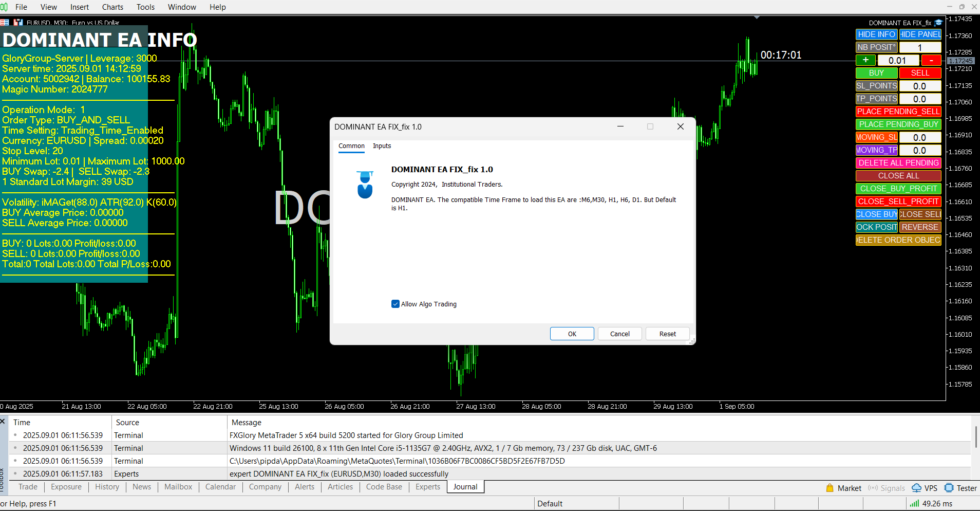Screen dimensions: 980x511
Task: Open the Window menu
Action: click(x=182, y=7)
